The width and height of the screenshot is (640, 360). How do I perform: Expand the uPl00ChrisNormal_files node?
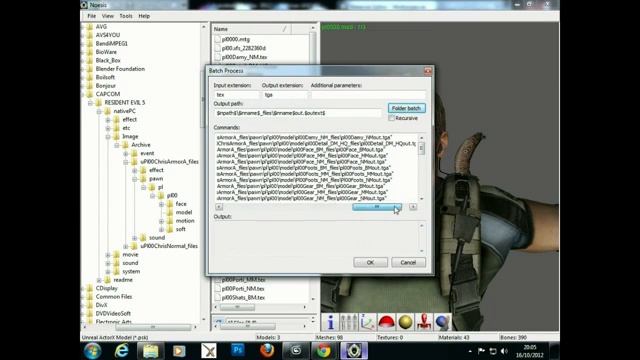coord(126,246)
